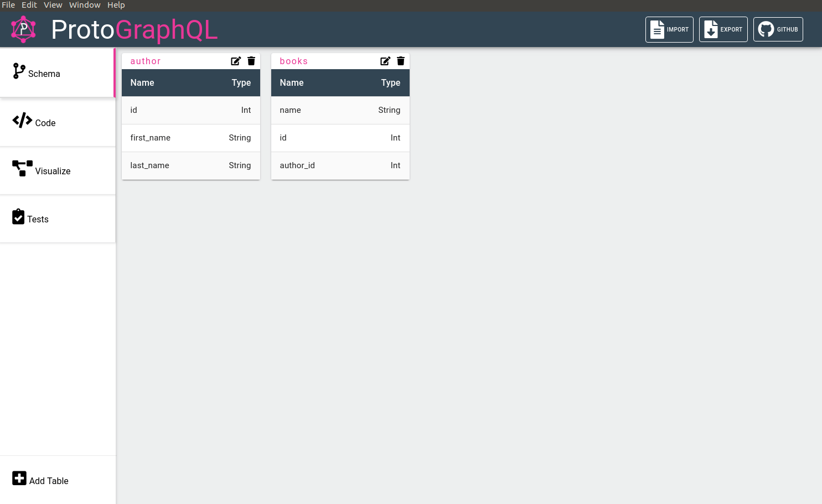Select the first_name field row

191,138
